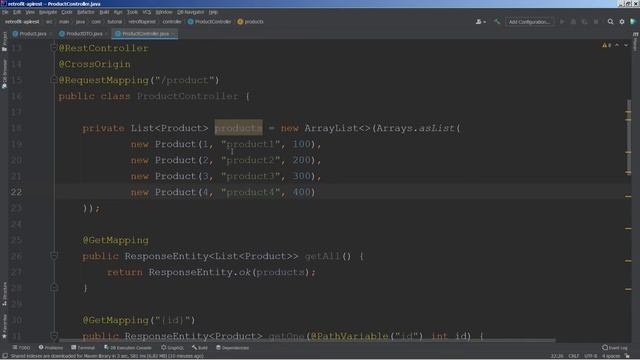Open the Add Configuration dropdown
The height and width of the screenshot is (360, 640).
click(x=529, y=22)
